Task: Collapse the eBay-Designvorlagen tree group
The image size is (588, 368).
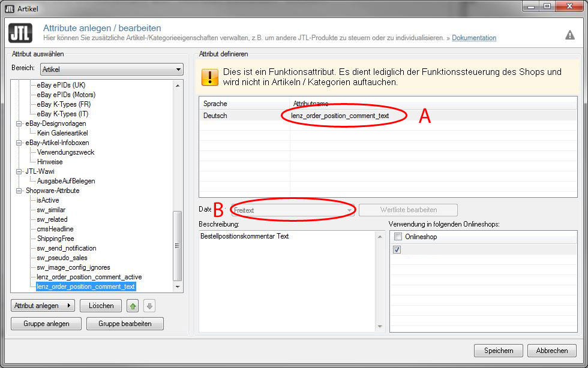Action: point(19,123)
